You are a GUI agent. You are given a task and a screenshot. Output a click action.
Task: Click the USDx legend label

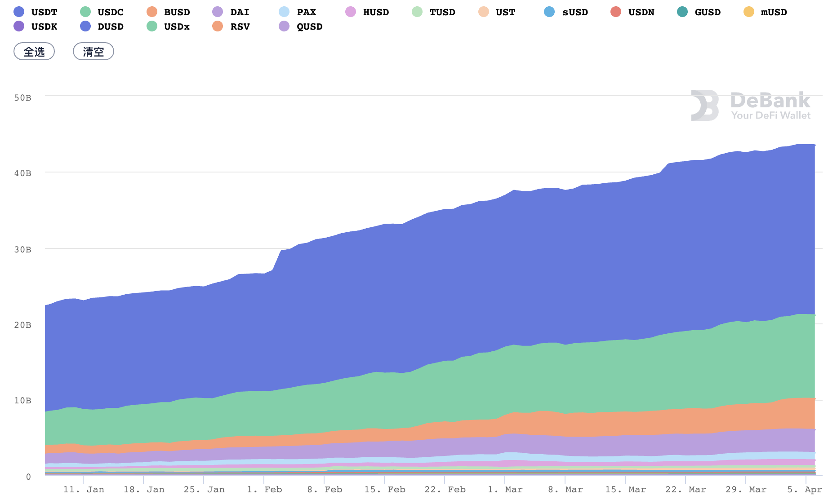click(176, 27)
